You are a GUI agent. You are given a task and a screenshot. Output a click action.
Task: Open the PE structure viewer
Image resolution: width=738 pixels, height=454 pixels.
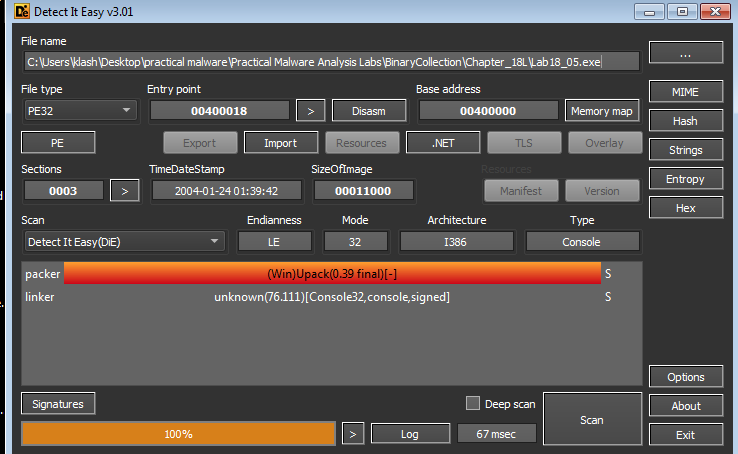point(58,143)
